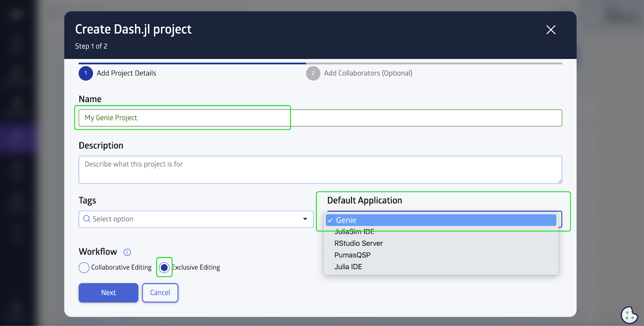Close the Create Dash.jl project dialog
This screenshot has height=326, width=644.
point(551,29)
